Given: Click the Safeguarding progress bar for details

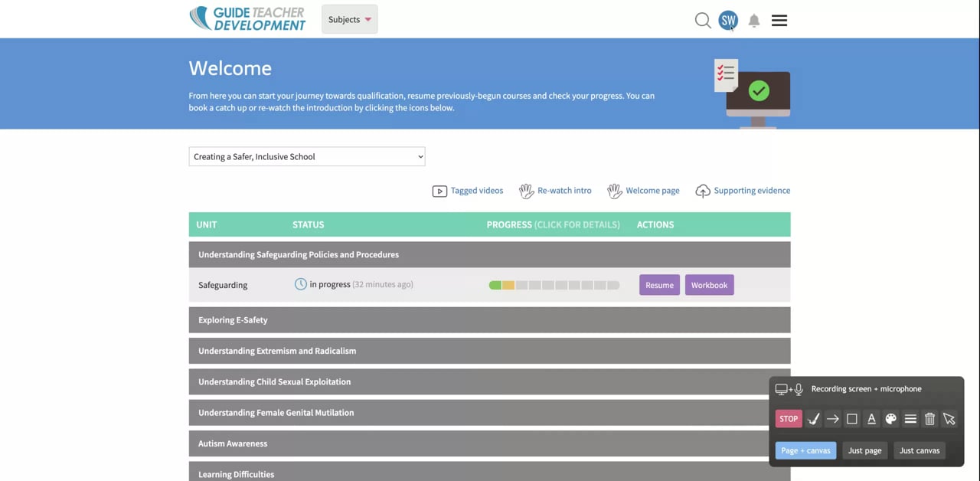Looking at the screenshot, I should (x=554, y=285).
